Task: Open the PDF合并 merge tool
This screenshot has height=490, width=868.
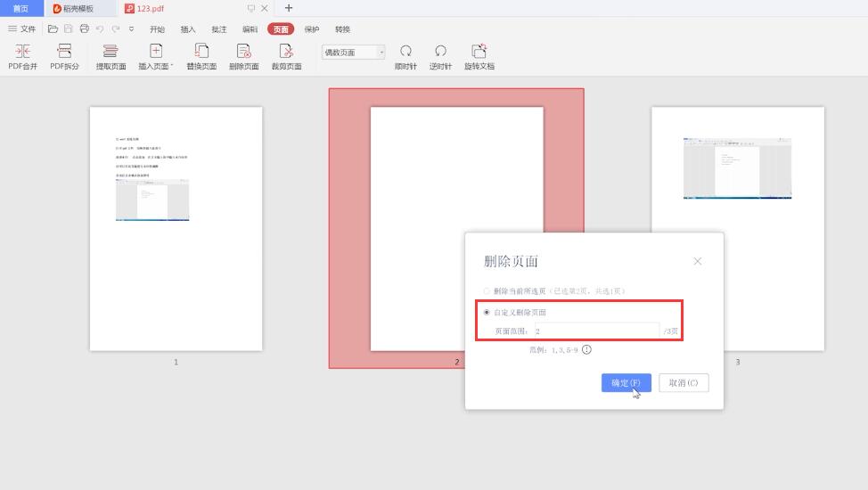Action: point(22,56)
